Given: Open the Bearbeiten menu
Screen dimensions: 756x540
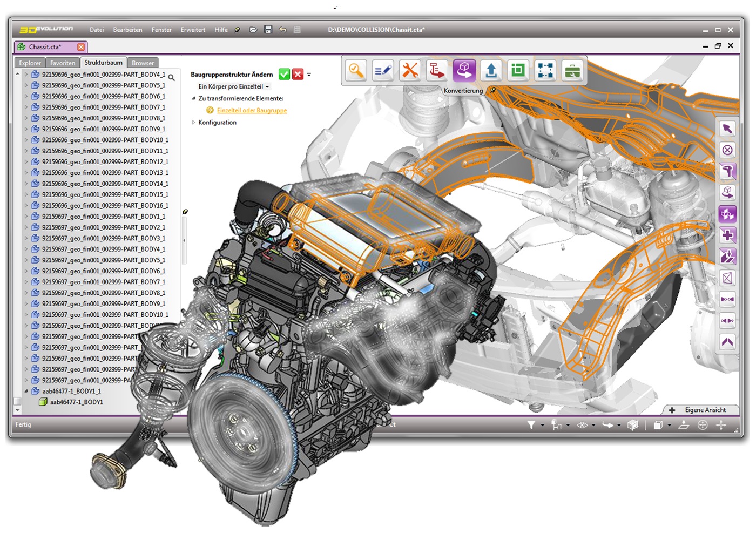Looking at the screenshot, I should [127, 30].
